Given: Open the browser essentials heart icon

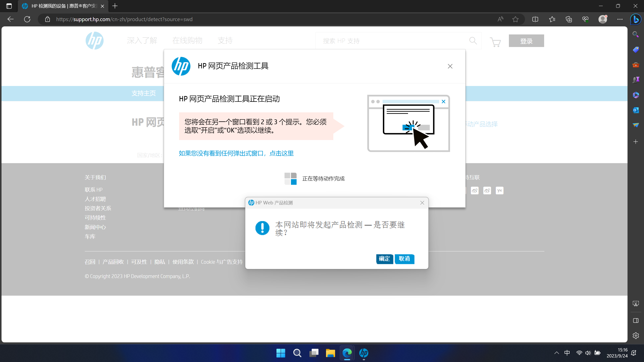Looking at the screenshot, I should 585,19.
